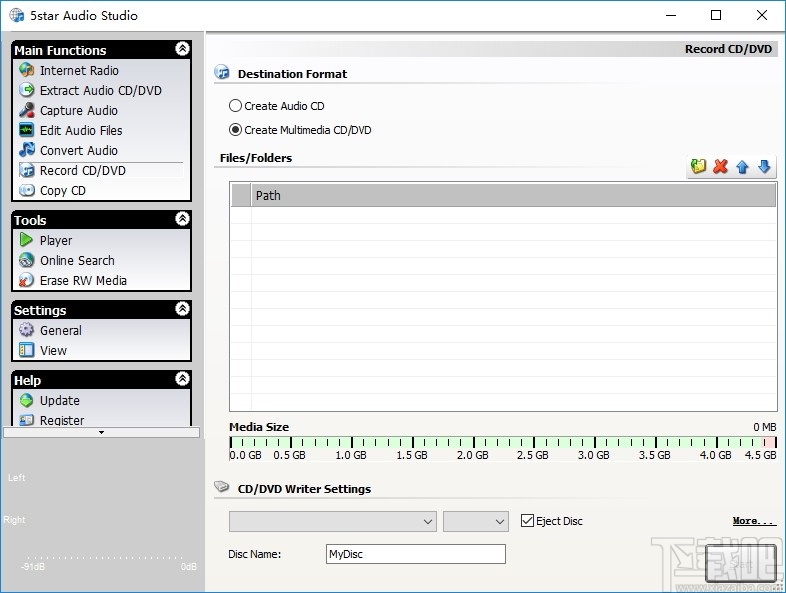This screenshot has height=593, width=786.
Task: Click the General settings gear icon
Action: tap(27, 330)
